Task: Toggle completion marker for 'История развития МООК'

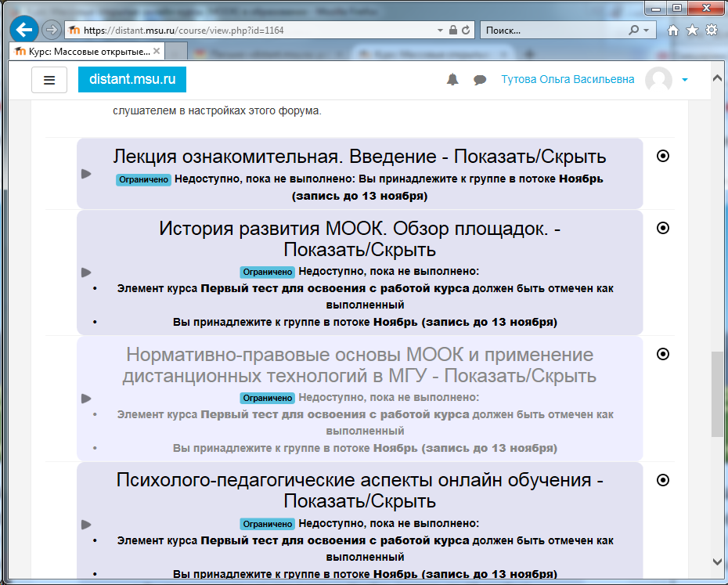Action: click(x=662, y=228)
